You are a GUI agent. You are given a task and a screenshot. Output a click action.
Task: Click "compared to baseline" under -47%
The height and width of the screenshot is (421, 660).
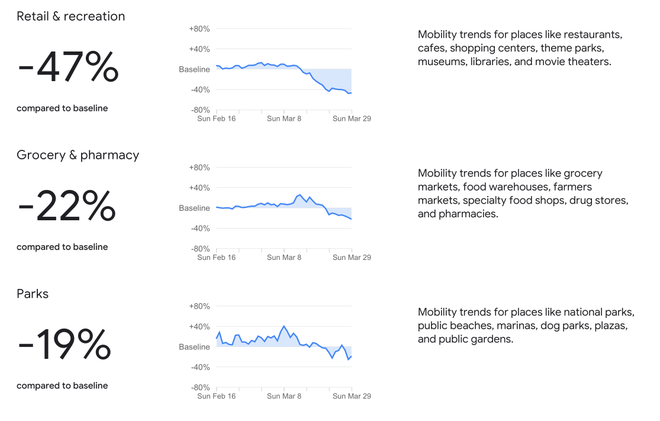click(62, 108)
